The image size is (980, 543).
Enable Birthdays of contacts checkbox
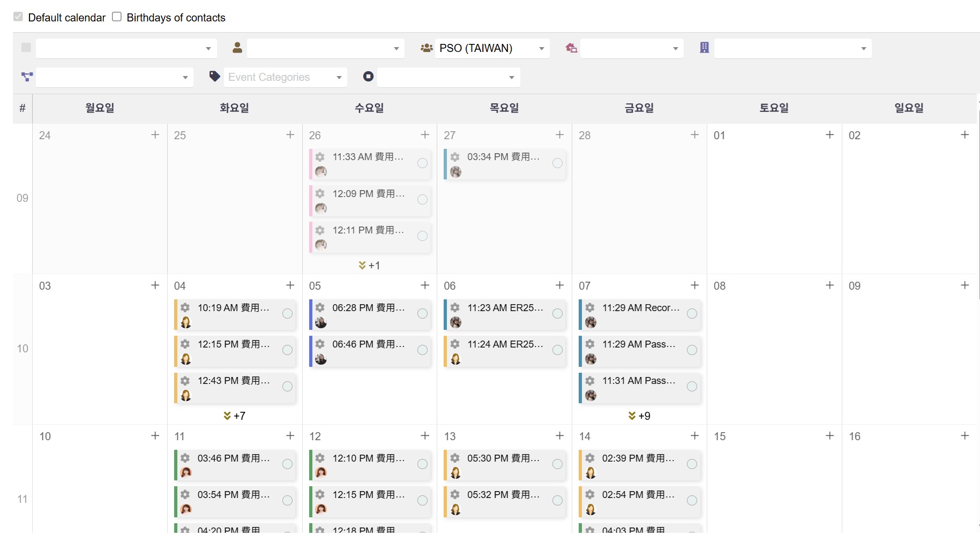(x=117, y=17)
